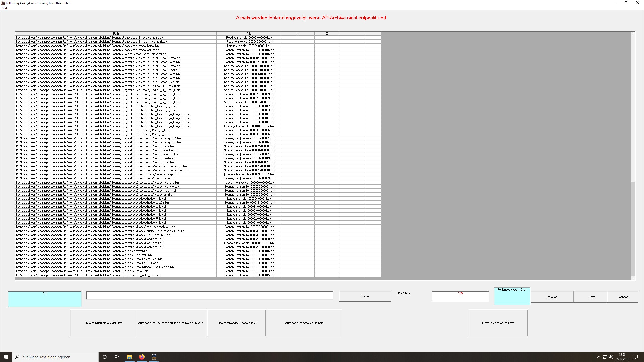Open the Windows Start menu
Image resolution: width=644 pixels, height=362 pixels.
[x=6, y=357]
